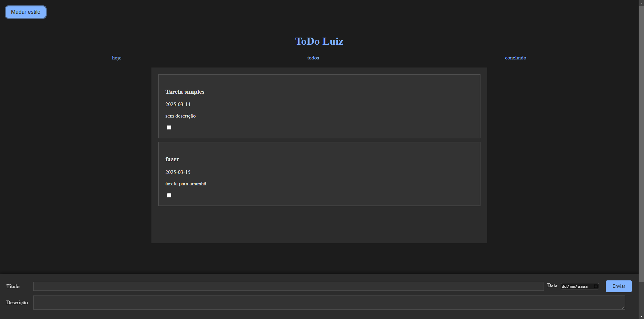
Task: Focus the Título input field
Action: coord(288,286)
